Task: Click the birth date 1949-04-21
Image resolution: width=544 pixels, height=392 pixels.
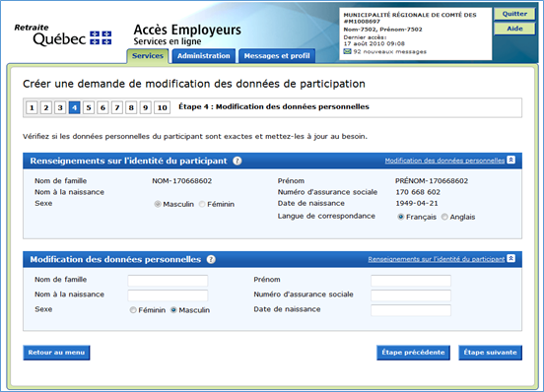Action: pos(417,203)
